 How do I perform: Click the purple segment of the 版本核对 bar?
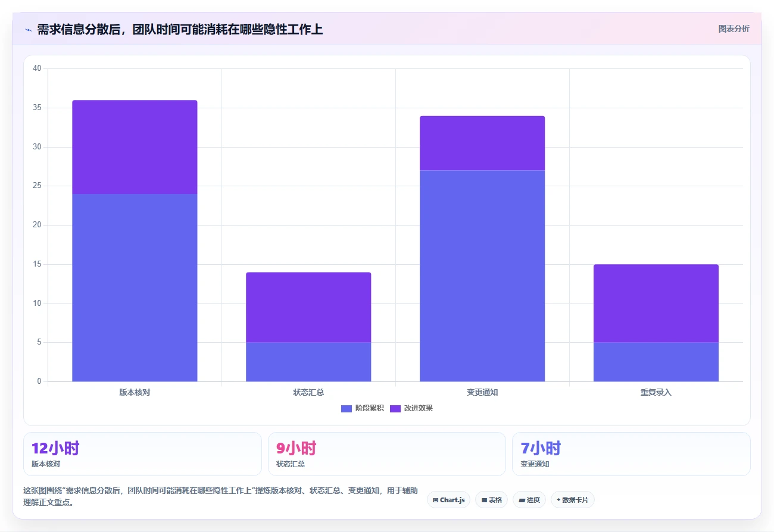coord(135,147)
